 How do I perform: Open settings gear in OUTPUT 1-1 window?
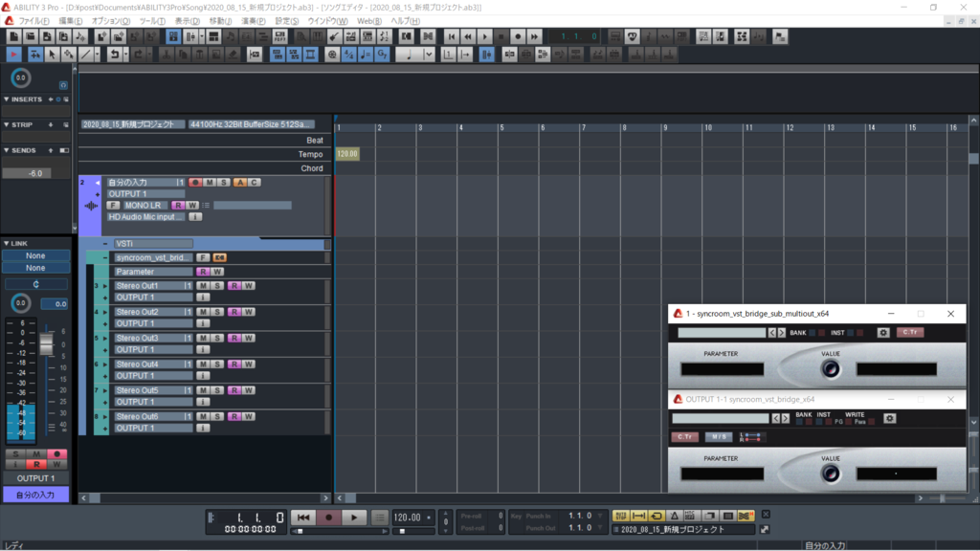click(890, 419)
